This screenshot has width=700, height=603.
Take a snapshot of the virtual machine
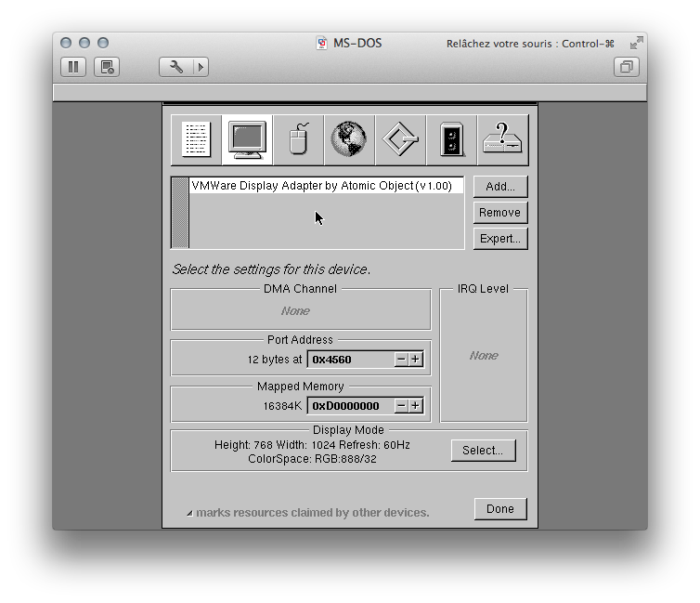[x=107, y=67]
